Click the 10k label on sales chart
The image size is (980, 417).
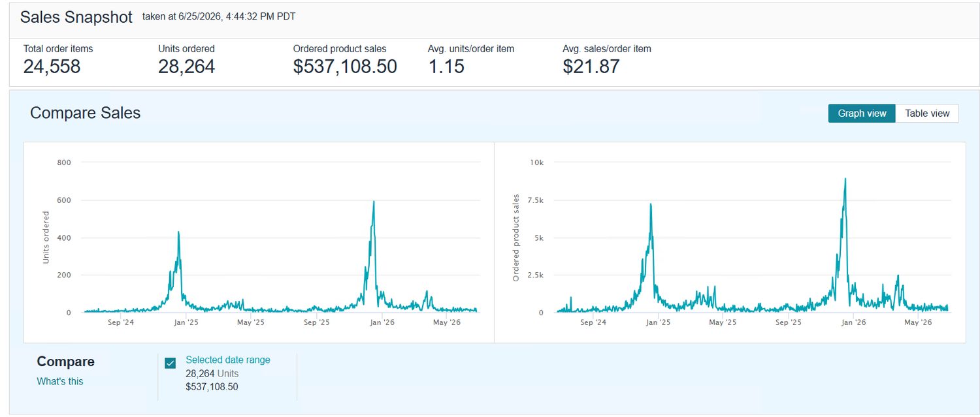click(537, 162)
